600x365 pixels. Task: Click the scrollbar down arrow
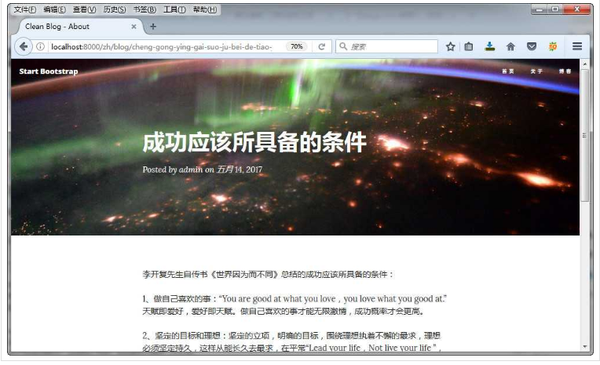point(585,346)
